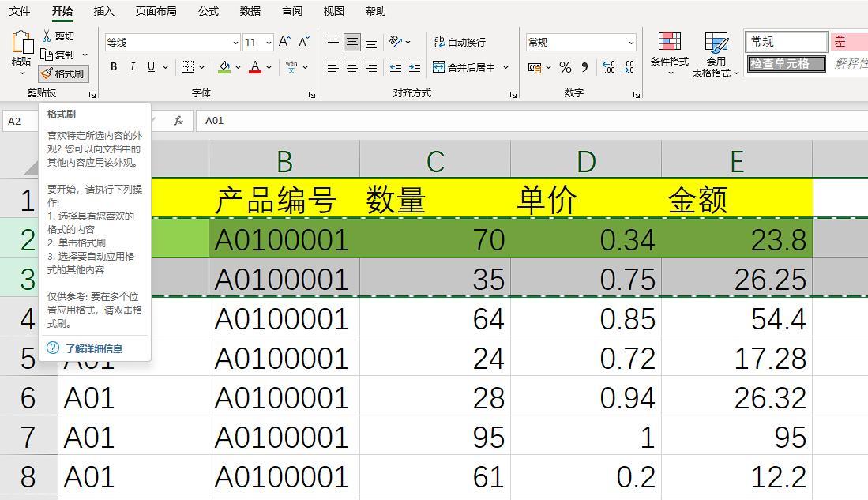
Task: Switch to the 公式 (Formulas) tab
Action: 209,11
